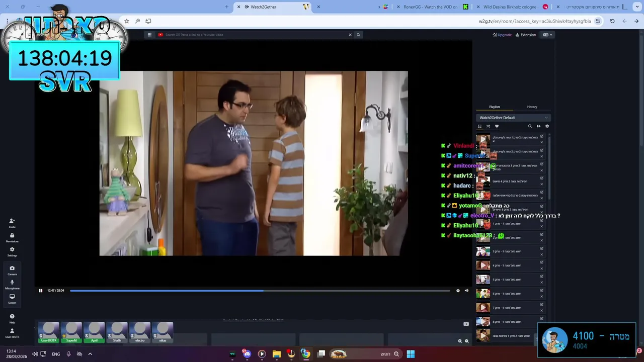Switch to the Playlists tab
Image resolution: width=644 pixels, height=362 pixels.
coord(495,107)
